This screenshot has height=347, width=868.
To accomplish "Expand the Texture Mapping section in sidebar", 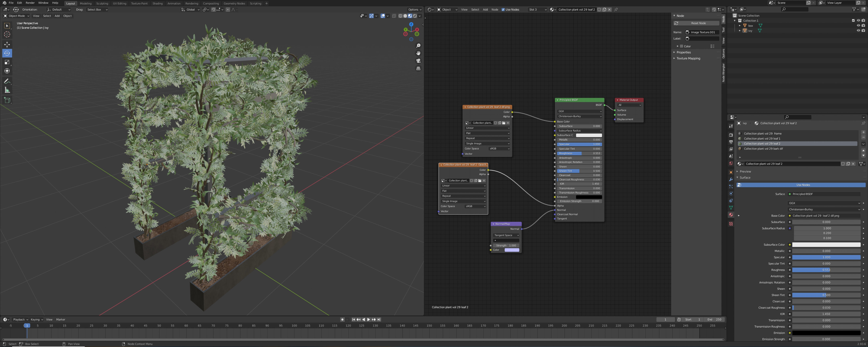I will [x=688, y=59].
